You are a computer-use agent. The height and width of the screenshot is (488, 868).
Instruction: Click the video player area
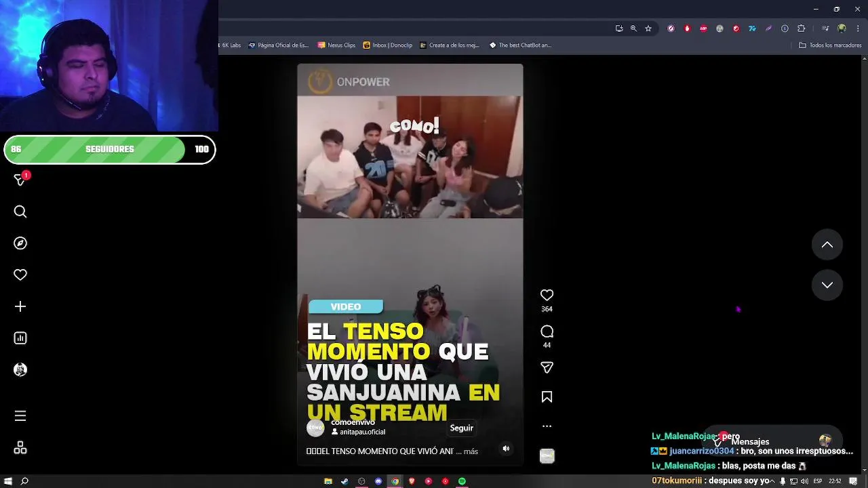pyautogui.click(x=410, y=264)
